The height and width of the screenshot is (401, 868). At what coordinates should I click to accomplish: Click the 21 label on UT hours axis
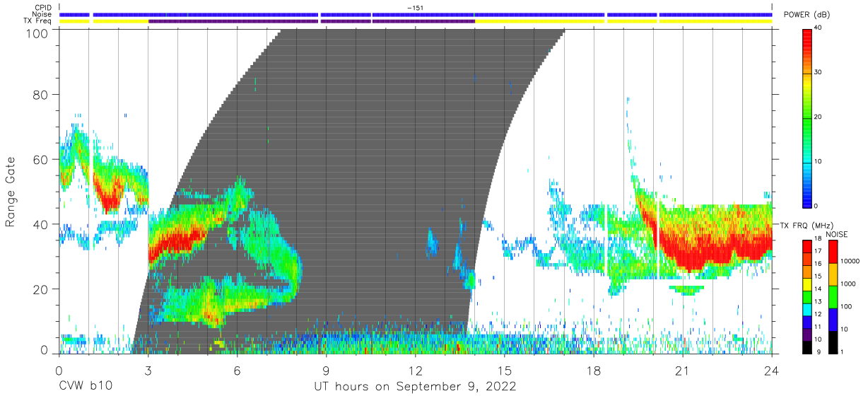tap(683, 371)
